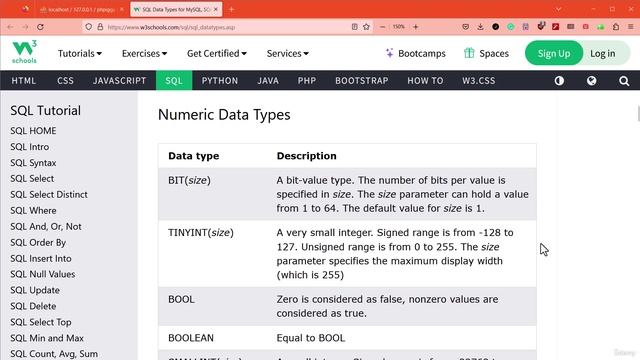
Task: Switch to the localhost phpMyAdmin tab
Action: pos(81,9)
